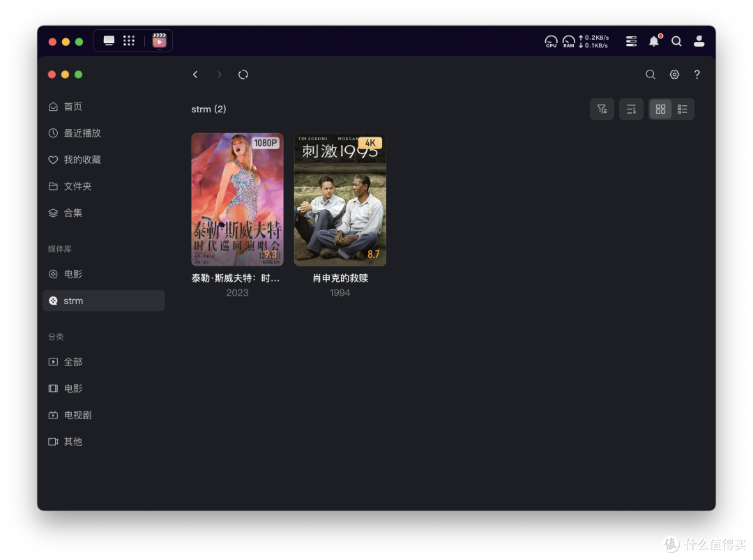Open the Shawshank Redemption poster
Screen dimensions: 753x560
point(340,199)
